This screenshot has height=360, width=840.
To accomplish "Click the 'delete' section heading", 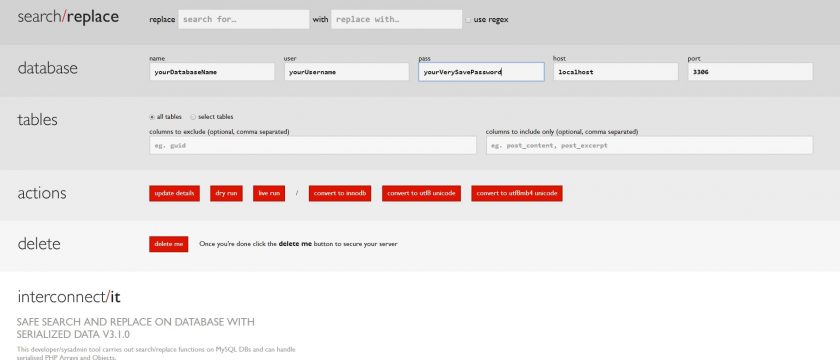I will (39, 244).
